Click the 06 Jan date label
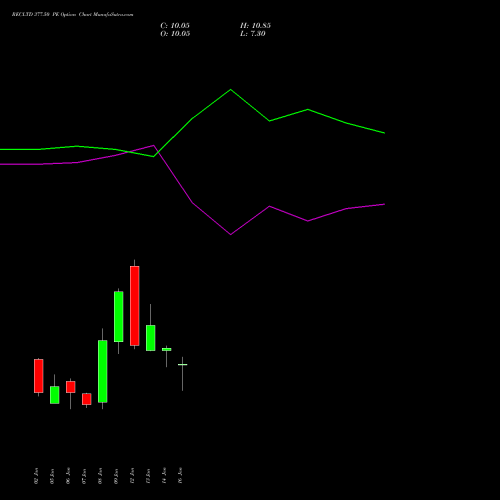 68,476
